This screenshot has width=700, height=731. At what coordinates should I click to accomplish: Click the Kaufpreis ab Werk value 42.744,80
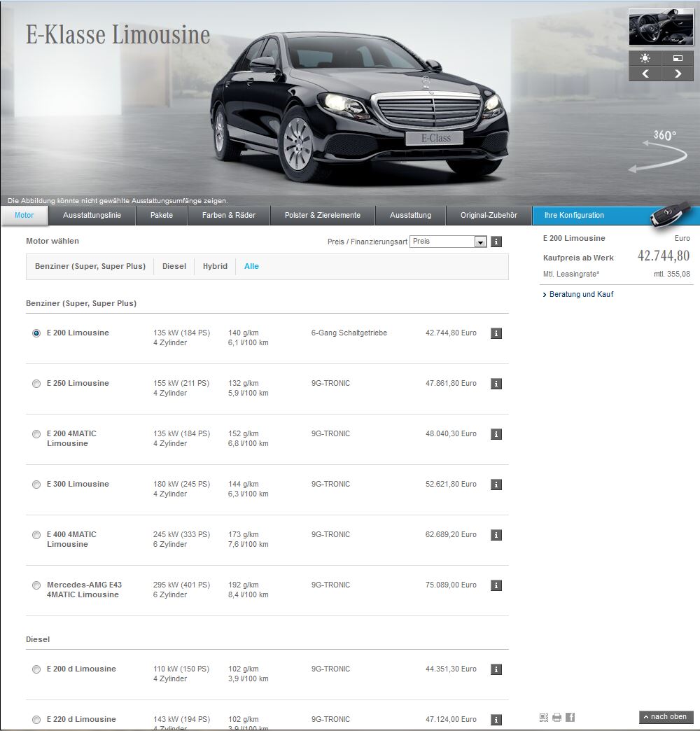tap(664, 256)
